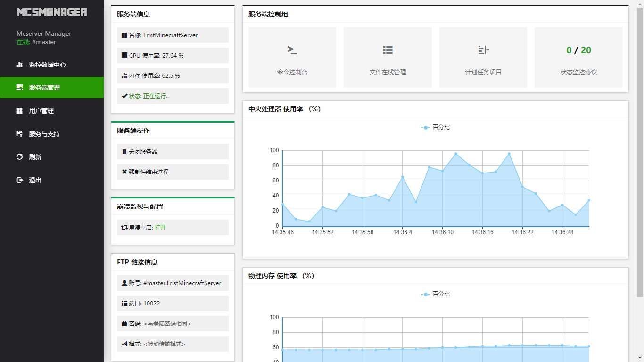This screenshot has width=644, height=362.
Task: Click the FTP port 10022 row
Action: click(173, 303)
